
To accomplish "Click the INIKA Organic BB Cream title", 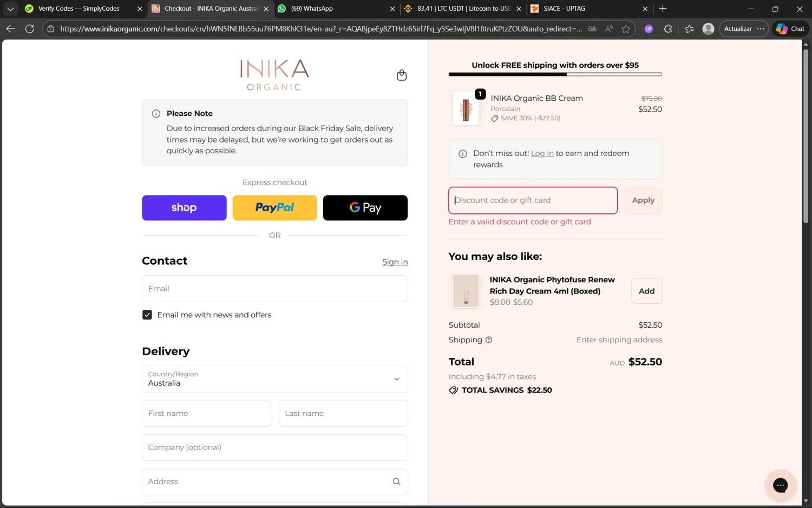I will coord(536,99).
